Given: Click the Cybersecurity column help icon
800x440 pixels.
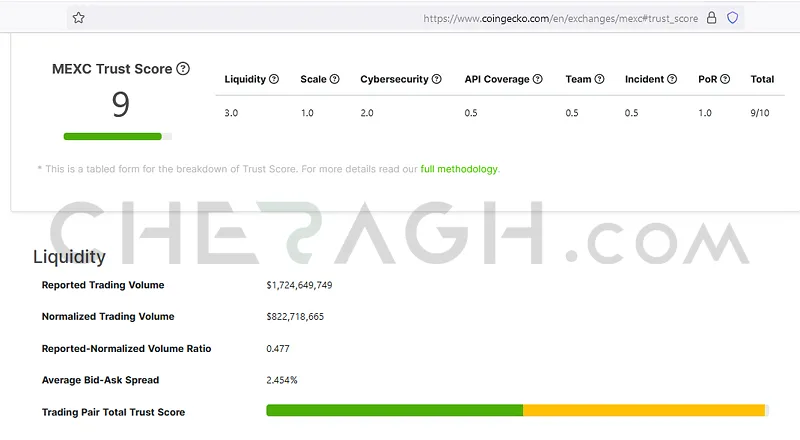Looking at the screenshot, I should click(x=438, y=79).
